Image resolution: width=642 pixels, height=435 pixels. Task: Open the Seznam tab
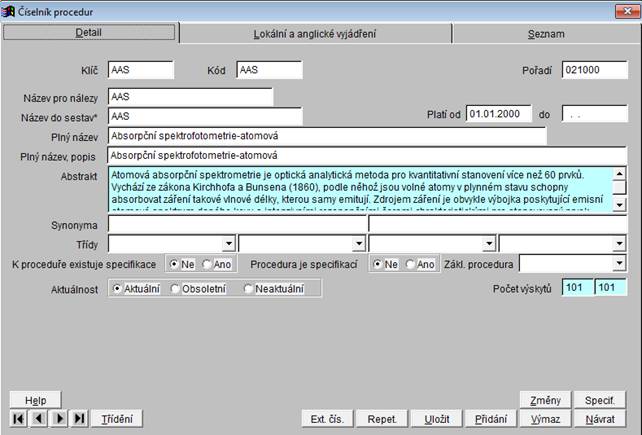point(546,33)
